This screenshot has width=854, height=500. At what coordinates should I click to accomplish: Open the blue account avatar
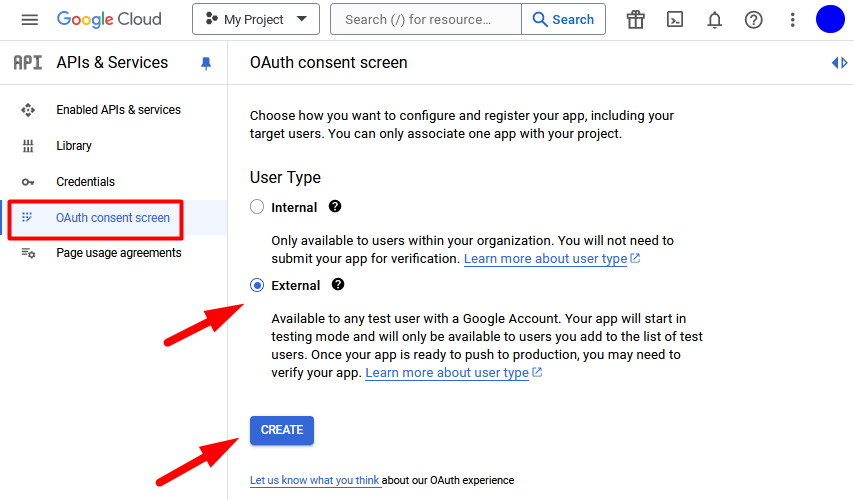pyautogui.click(x=830, y=19)
